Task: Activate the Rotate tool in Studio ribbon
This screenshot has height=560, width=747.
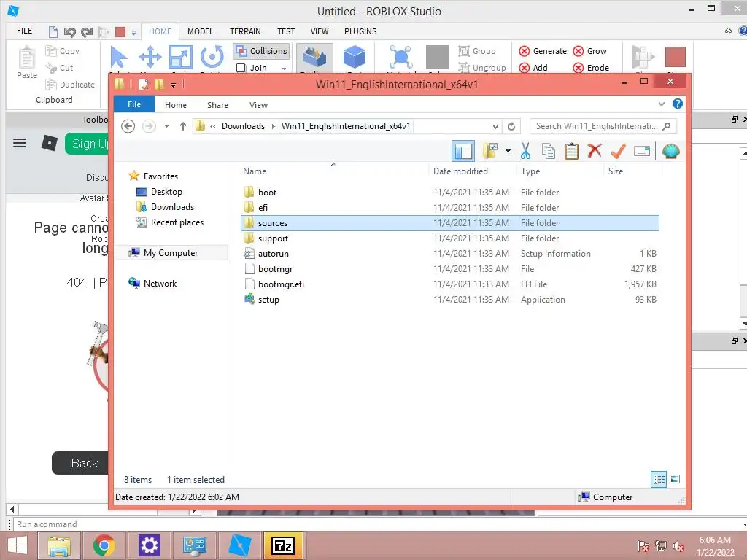Action: (212, 57)
